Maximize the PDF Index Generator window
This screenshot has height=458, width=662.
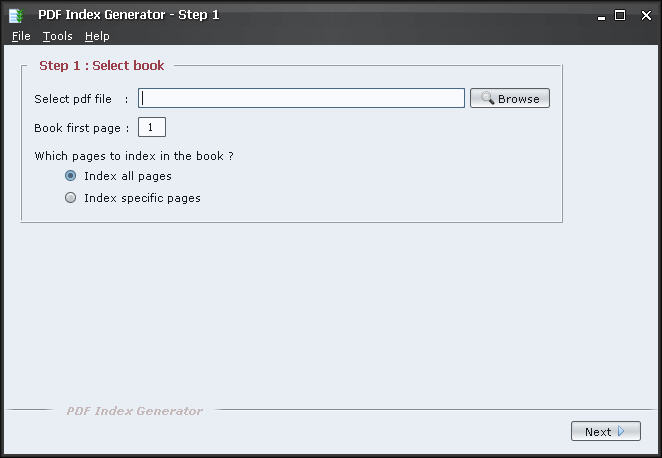tap(620, 16)
